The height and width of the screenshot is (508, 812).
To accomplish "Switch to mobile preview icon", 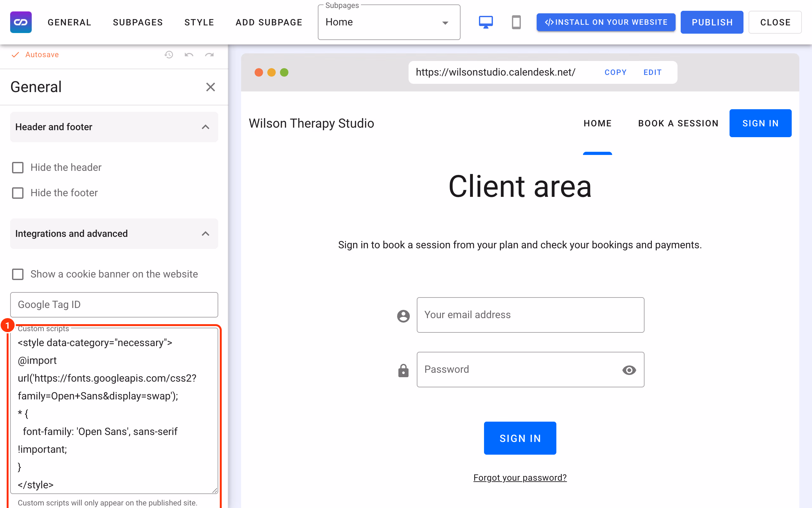I will (x=516, y=22).
